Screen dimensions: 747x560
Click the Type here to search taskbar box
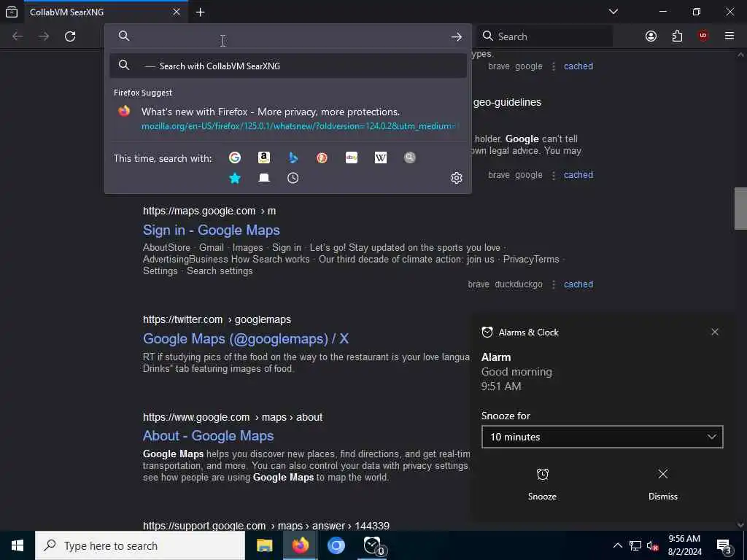(140, 545)
